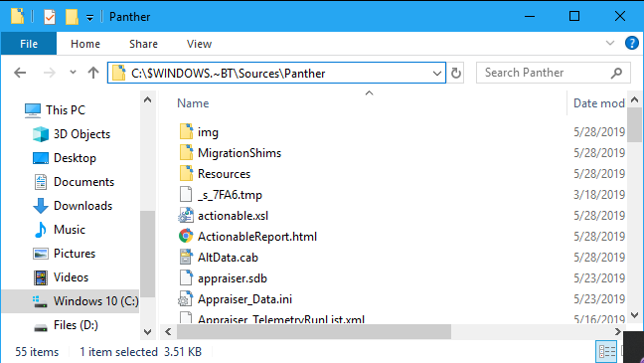The image size is (644, 363).
Task: Select the Appraiser_Data.ini file
Action: [244, 299]
